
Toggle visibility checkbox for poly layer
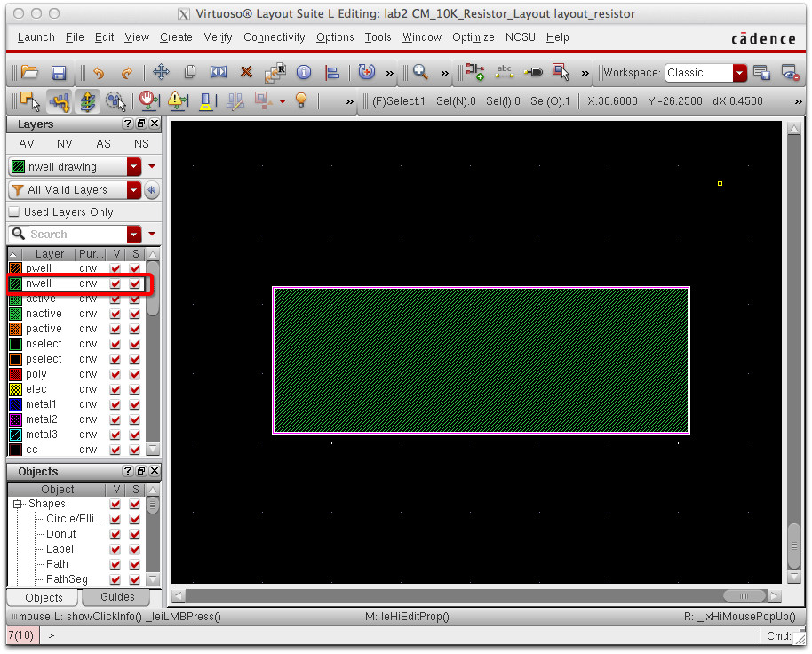(x=115, y=374)
